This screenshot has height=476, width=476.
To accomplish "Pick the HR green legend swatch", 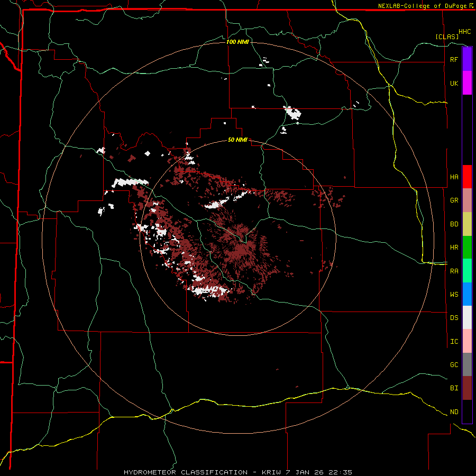I will 467,248.
